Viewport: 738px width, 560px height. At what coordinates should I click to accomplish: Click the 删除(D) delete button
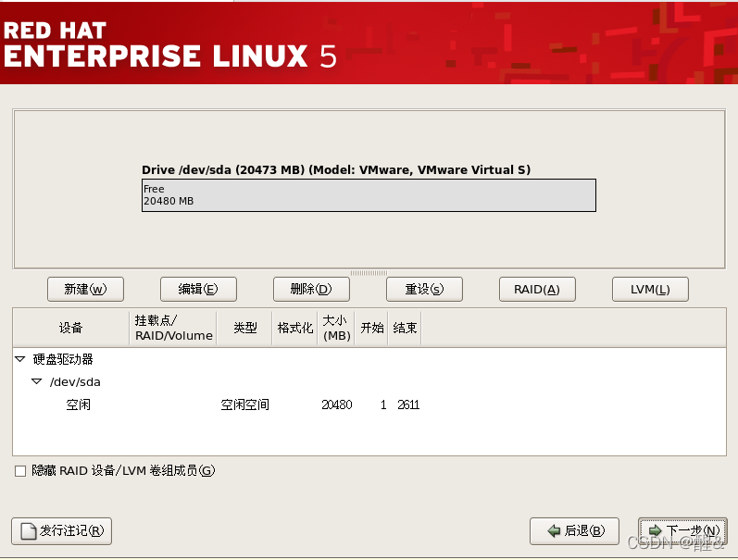[311, 289]
